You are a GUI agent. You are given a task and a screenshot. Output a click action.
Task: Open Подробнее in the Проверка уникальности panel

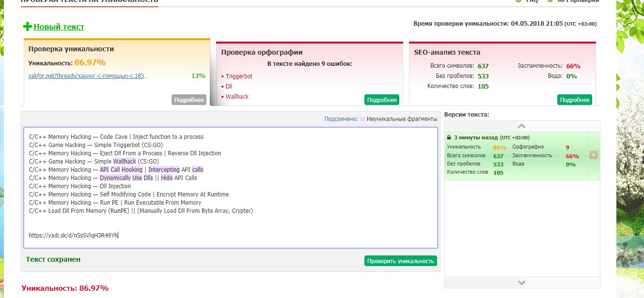click(188, 100)
